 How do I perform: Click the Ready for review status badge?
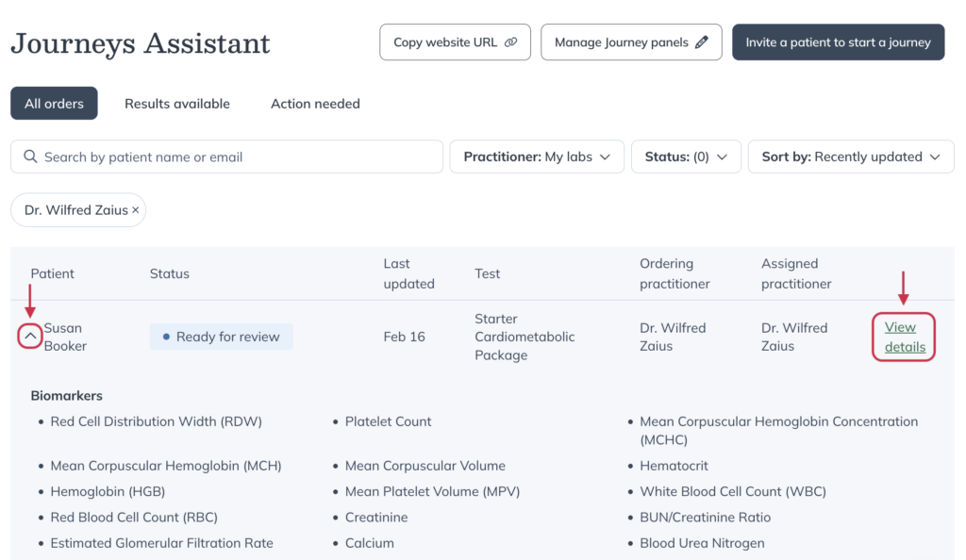click(x=221, y=336)
